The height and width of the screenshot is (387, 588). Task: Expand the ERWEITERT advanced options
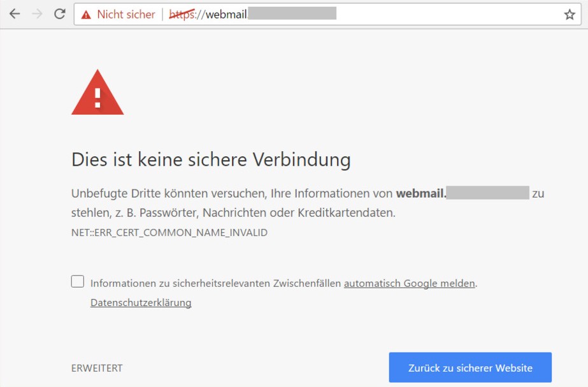[97, 368]
